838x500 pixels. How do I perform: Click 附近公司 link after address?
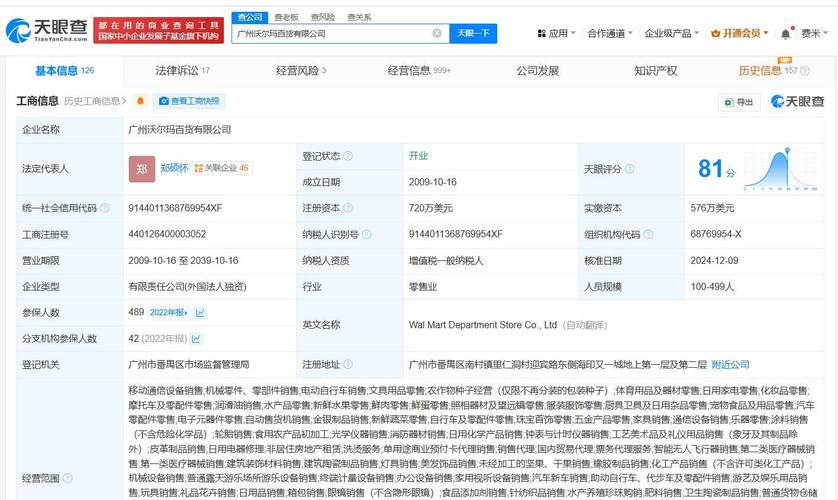[730, 364]
